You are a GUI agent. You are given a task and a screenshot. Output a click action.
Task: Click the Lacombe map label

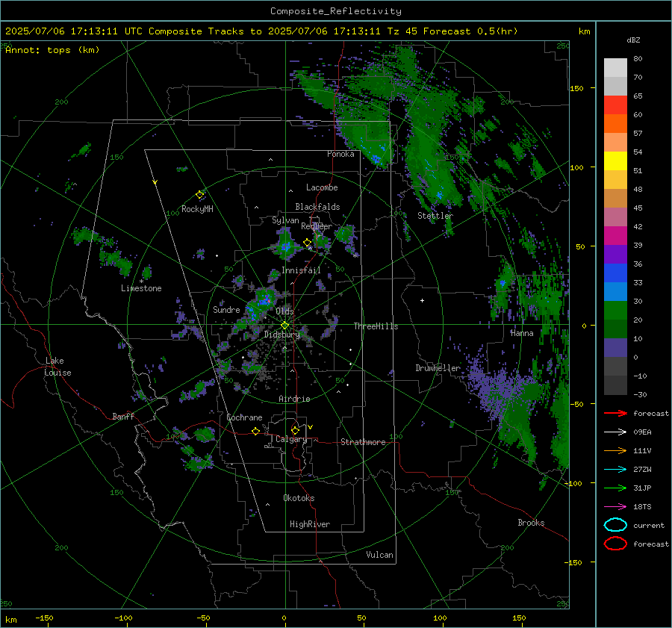[322, 187]
